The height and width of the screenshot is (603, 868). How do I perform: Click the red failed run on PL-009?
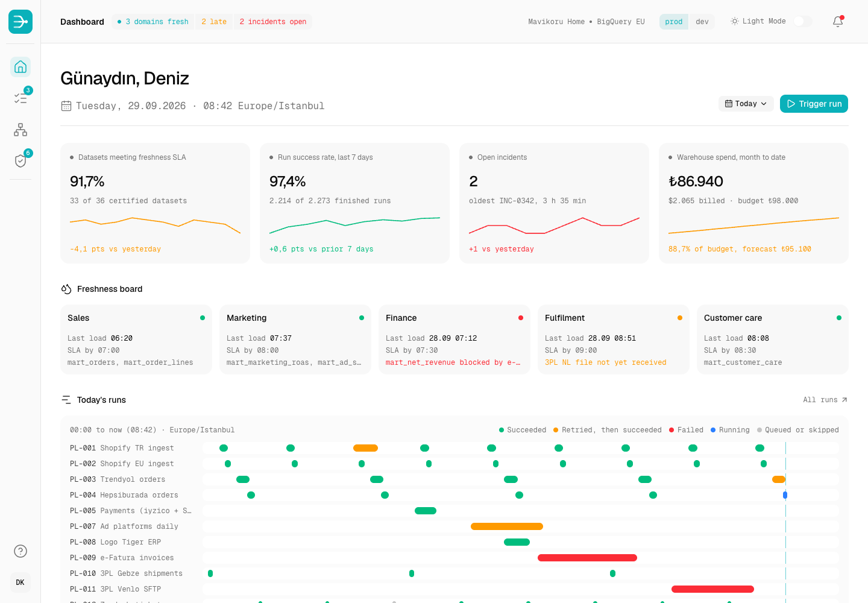pos(587,558)
